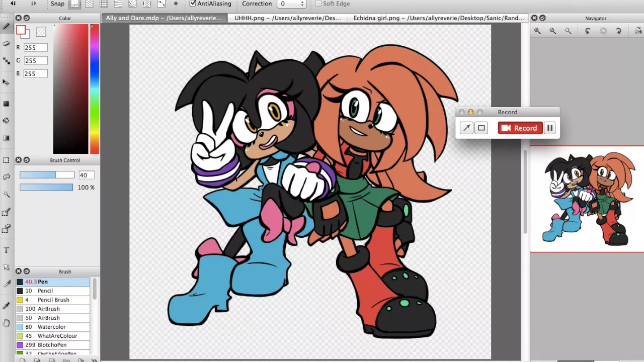Viewport: 644px width, 362px height.
Task: Enable circle snap
Action: tap(147, 4)
